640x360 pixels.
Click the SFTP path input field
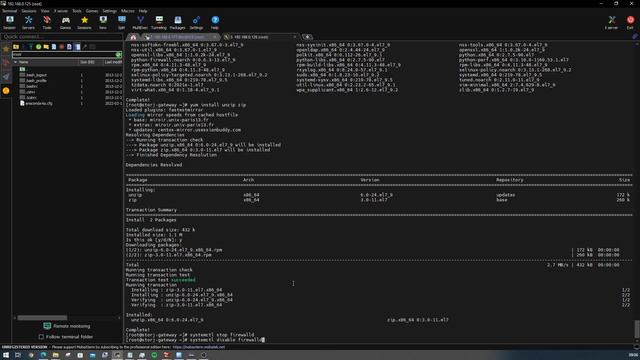(x=64, y=54)
